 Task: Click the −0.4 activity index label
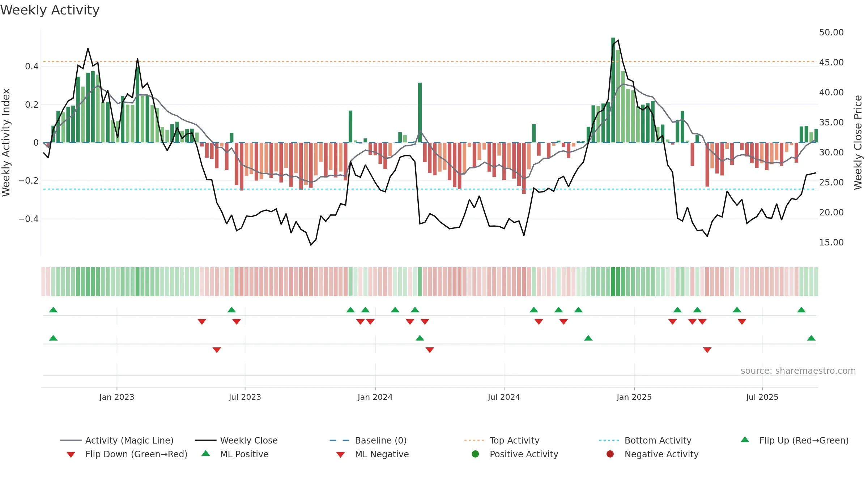(x=28, y=219)
